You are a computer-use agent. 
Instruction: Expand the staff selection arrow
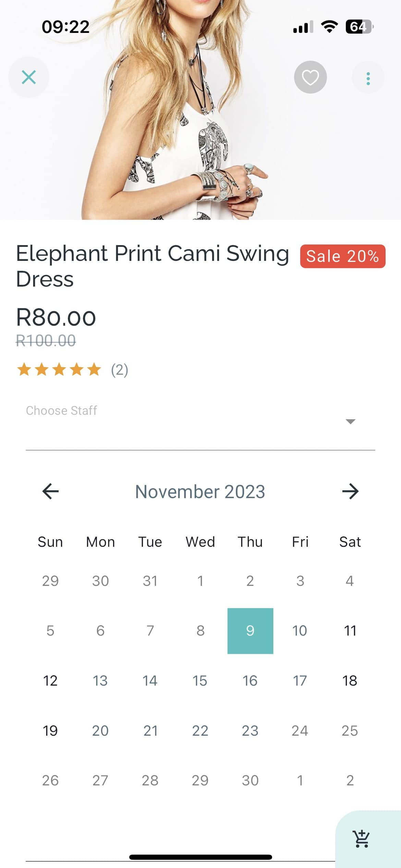point(350,422)
